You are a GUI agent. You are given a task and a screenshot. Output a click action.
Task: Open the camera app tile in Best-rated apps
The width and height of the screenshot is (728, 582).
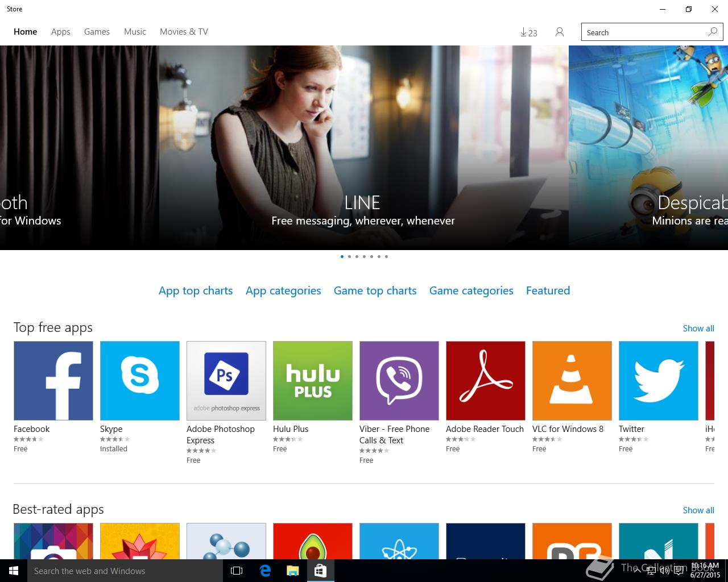pos(53,541)
